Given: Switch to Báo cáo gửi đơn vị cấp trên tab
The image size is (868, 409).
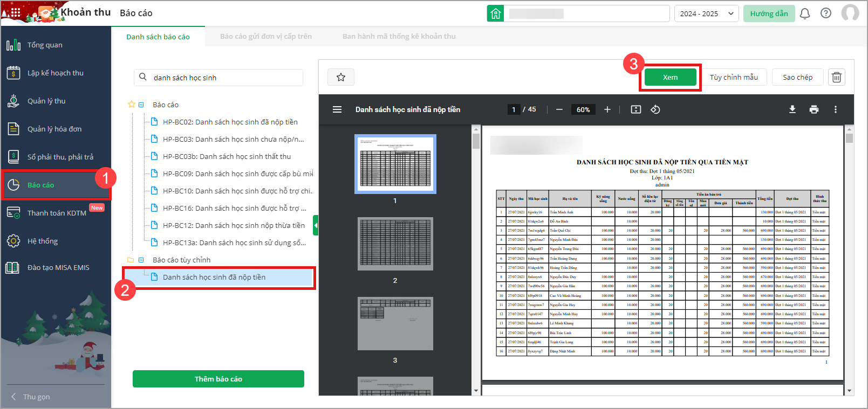Looking at the screenshot, I should pos(266,36).
